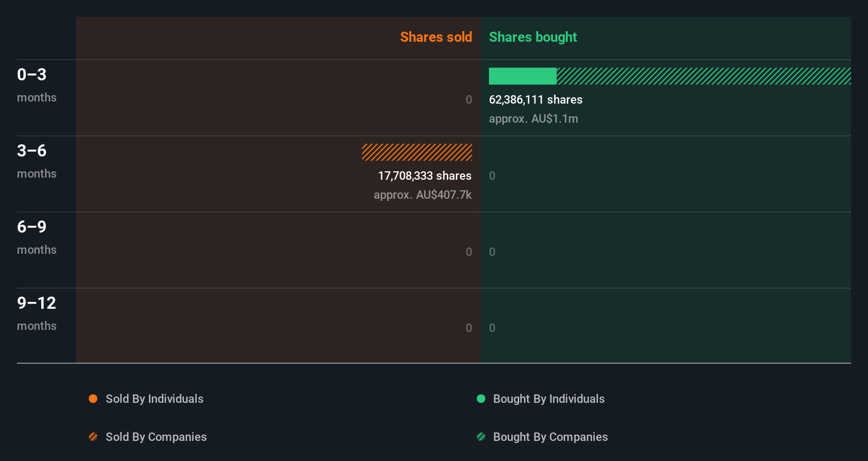Select the 3–6 months row label
The height and width of the screenshot is (461, 868).
coord(36,161)
